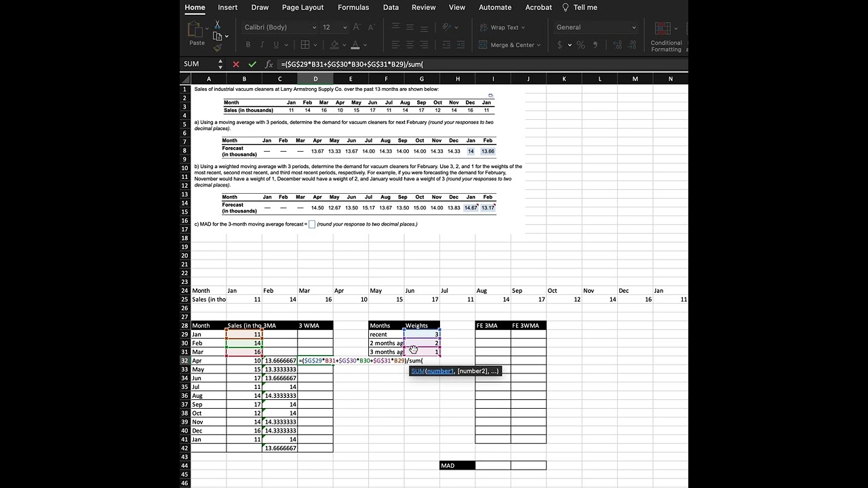
Task: Toggle Underline formatting
Action: tap(276, 45)
